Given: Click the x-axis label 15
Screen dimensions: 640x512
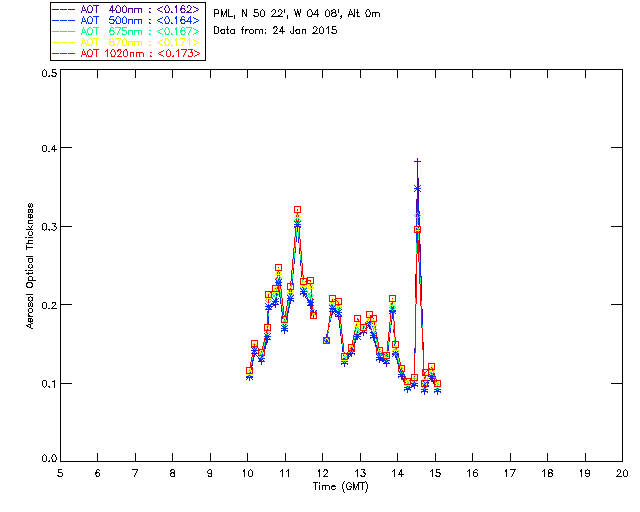Looking at the screenshot, I should [x=435, y=473].
